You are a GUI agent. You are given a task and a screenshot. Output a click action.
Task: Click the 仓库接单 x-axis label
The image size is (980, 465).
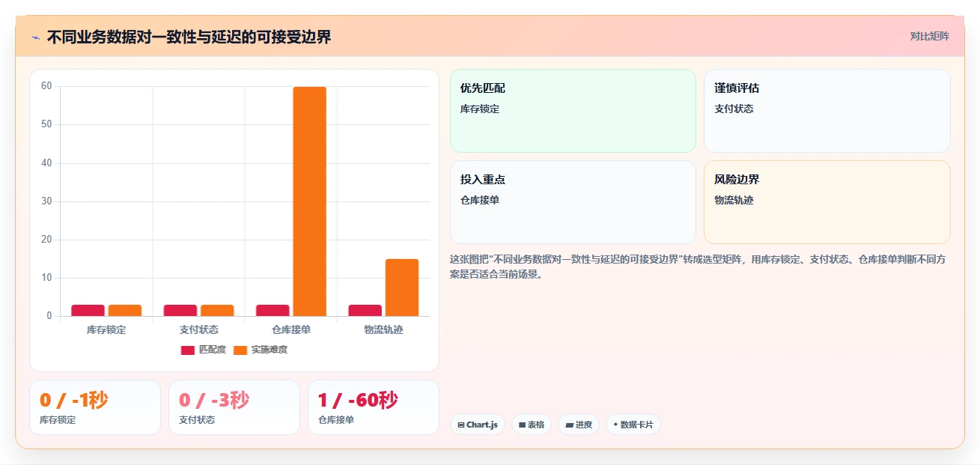(291, 329)
